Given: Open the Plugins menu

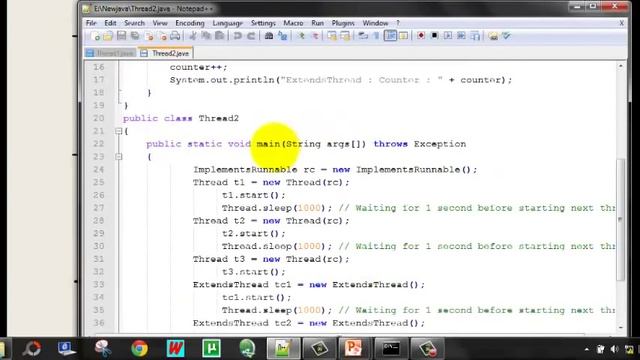Looking at the screenshot, I should pyautogui.click(x=343, y=23).
